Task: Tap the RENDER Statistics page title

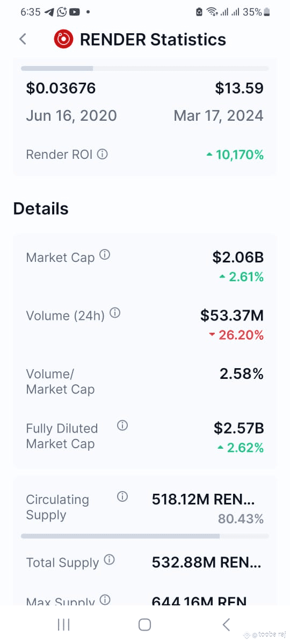Action: pyautogui.click(x=153, y=39)
